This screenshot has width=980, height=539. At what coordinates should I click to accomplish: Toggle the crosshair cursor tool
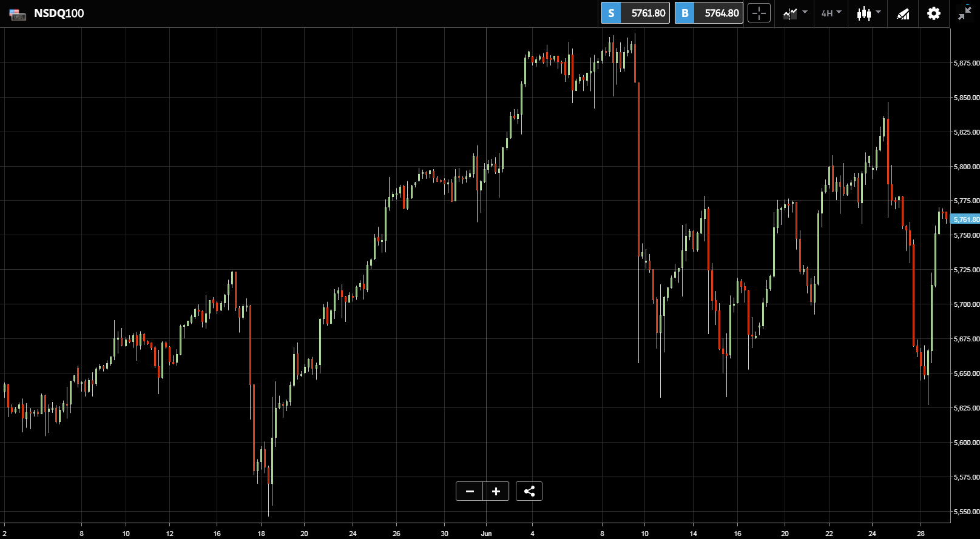(x=759, y=13)
